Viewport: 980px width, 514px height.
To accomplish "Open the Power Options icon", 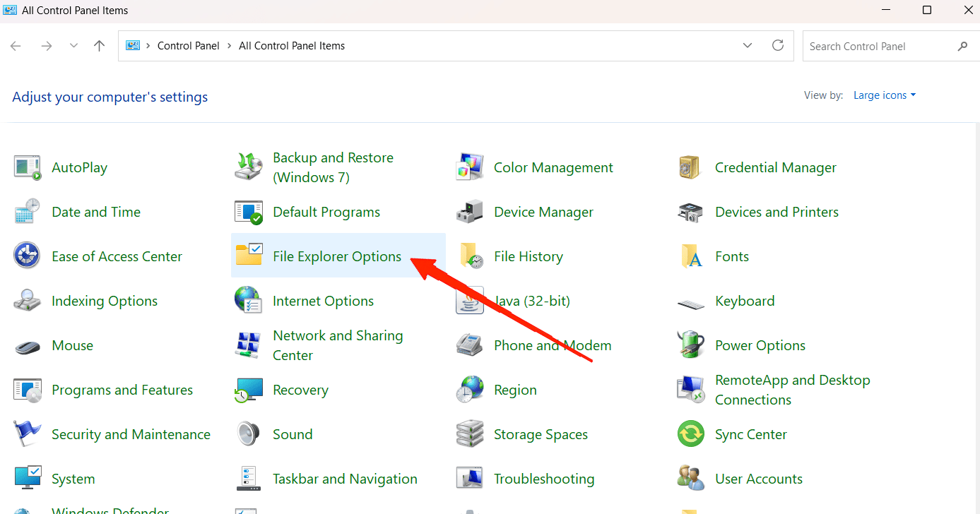I will pyautogui.click(x=690, y=345).
